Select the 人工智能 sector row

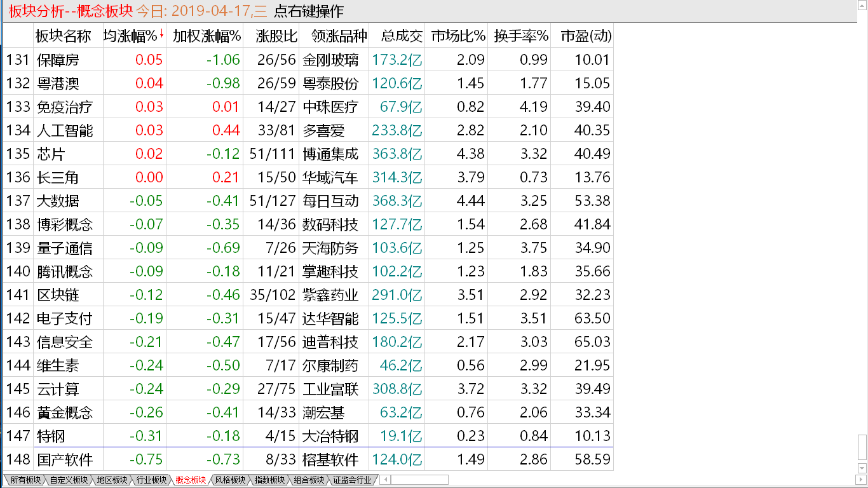pyautogui.click(x=309, y=130)
